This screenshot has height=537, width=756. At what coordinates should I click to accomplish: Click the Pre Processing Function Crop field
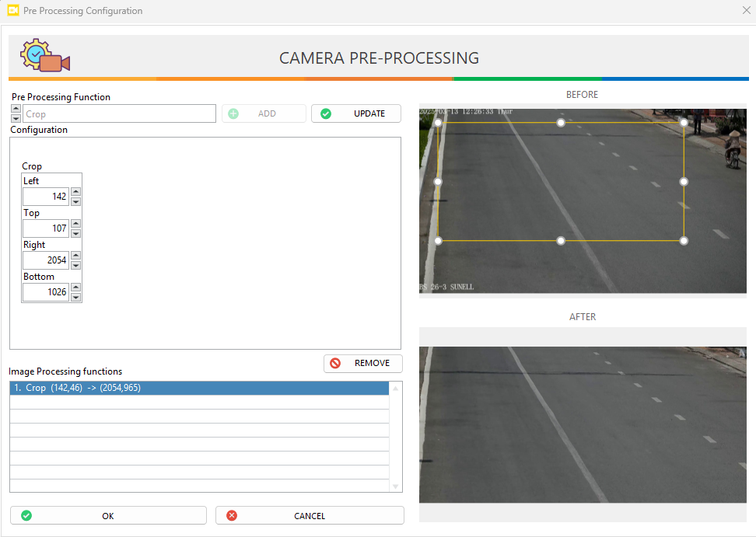[120, 114]
